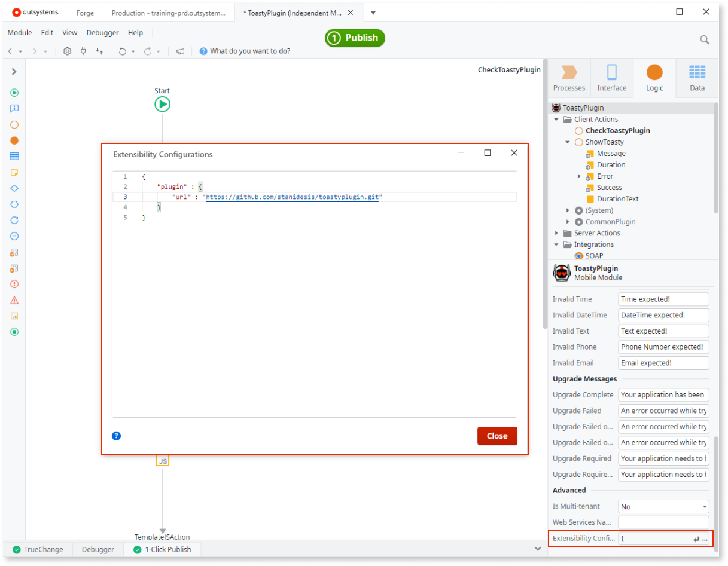
Task: Click the undo arrow in toolbar
Action: coord(122,51)
